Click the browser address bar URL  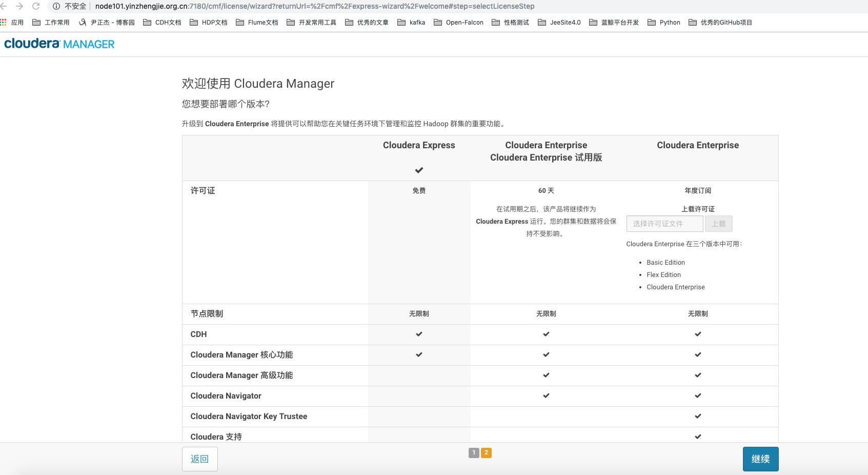[315, 6]
